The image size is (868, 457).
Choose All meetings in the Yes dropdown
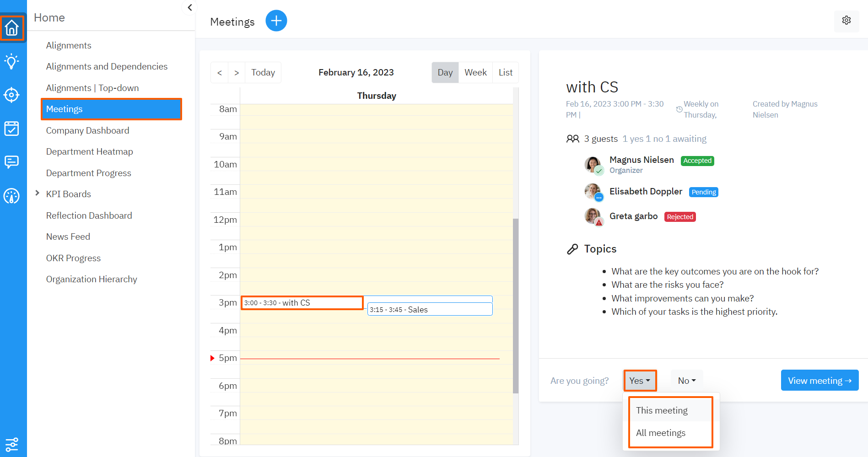tap(661, 432)
